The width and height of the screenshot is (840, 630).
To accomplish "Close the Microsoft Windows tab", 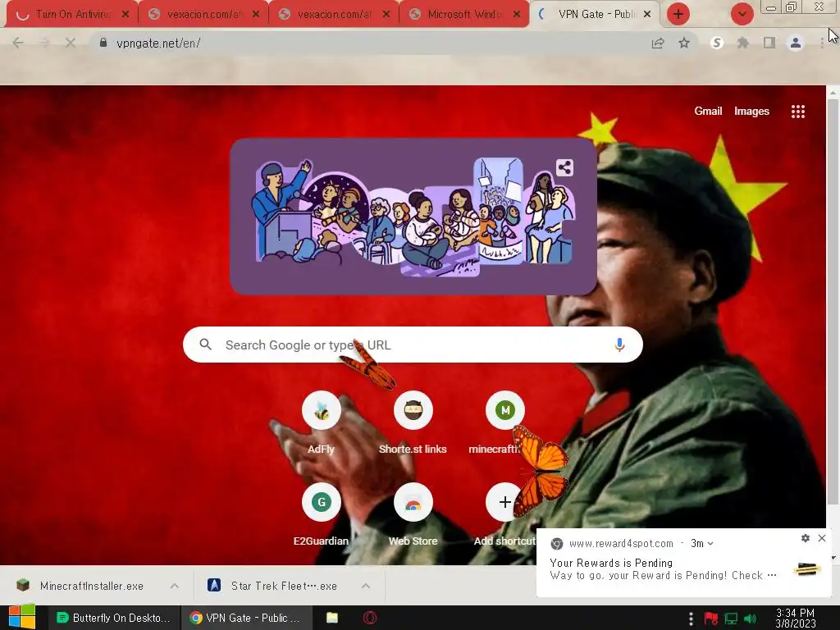I will coord(517,15).
